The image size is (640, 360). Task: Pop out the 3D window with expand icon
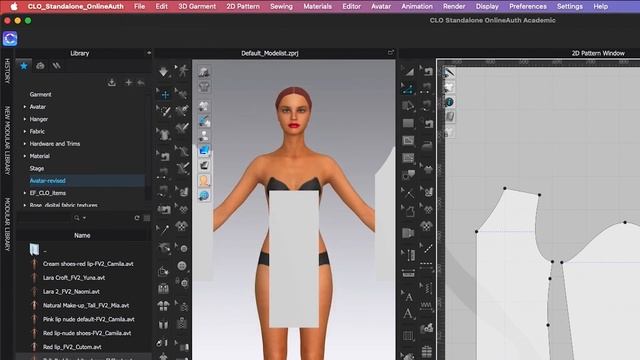(391, 53)
